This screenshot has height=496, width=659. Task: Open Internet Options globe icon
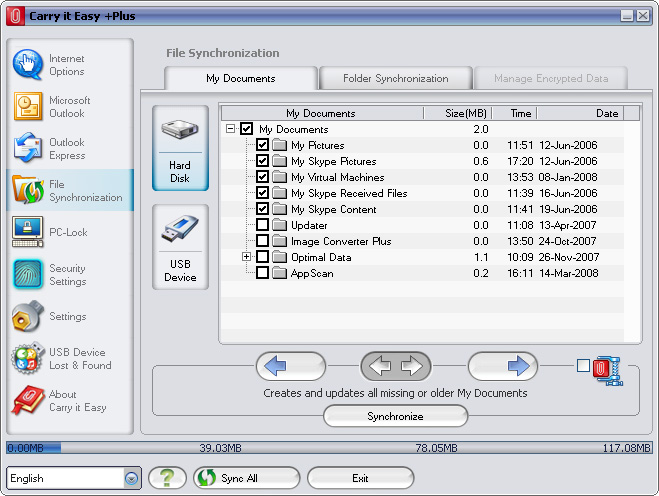click(x=28, y=64)
